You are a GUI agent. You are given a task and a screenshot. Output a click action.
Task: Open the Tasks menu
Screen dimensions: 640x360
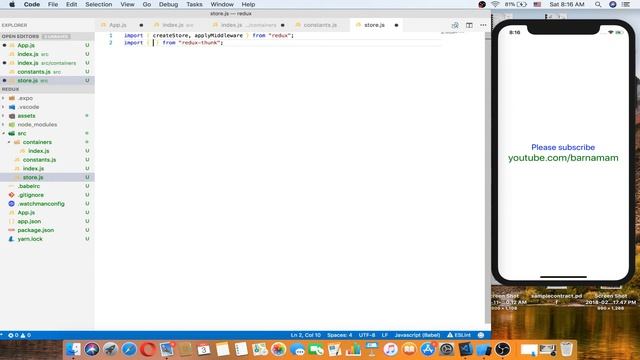click(194, 4)
